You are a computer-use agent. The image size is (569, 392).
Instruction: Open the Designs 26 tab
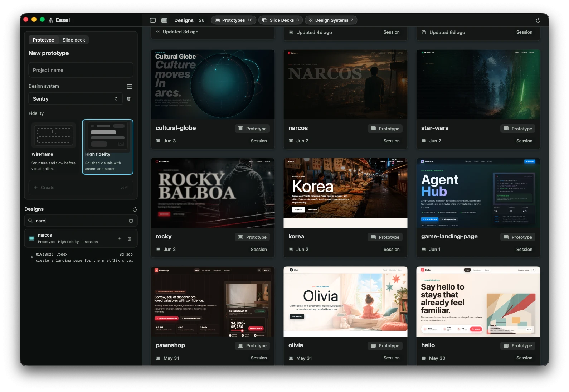(189, 20)
